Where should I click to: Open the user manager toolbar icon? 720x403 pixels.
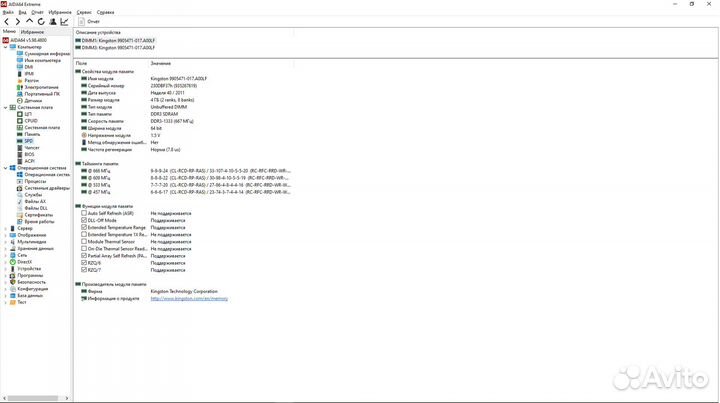click(x=53, y=21)
